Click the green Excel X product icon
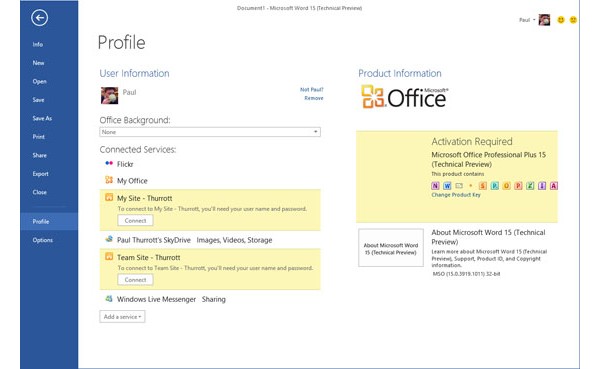This screenshot has width=600, height=369. coord(530,186)
